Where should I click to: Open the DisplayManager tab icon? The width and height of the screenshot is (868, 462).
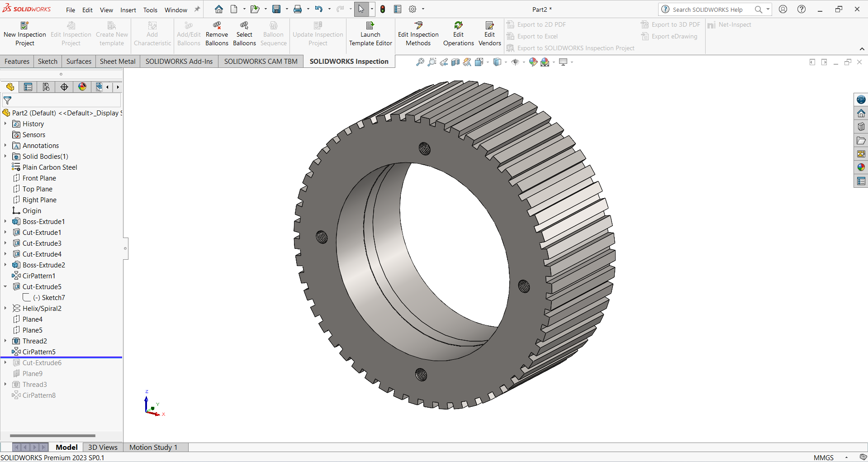pos(82,87)
